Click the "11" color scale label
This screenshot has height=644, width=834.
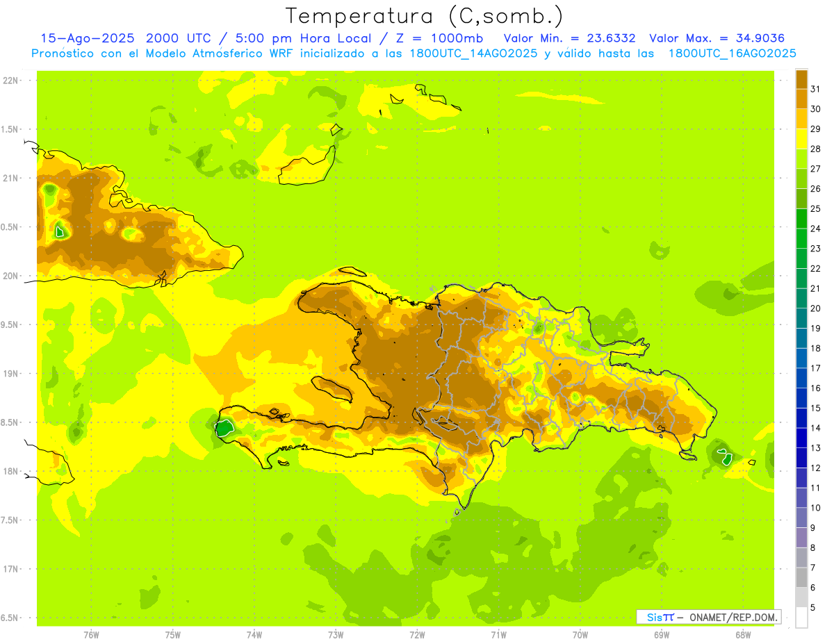click(x=816, y=488)
